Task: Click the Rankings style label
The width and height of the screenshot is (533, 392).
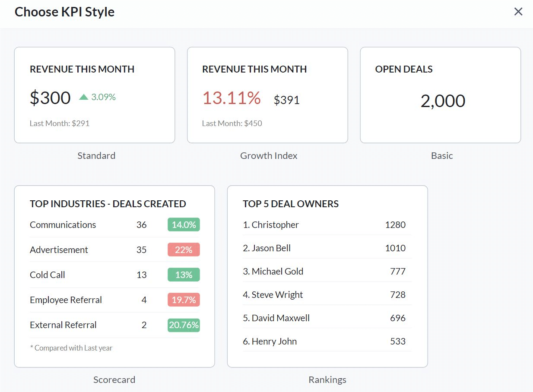Action: [327, 379]
